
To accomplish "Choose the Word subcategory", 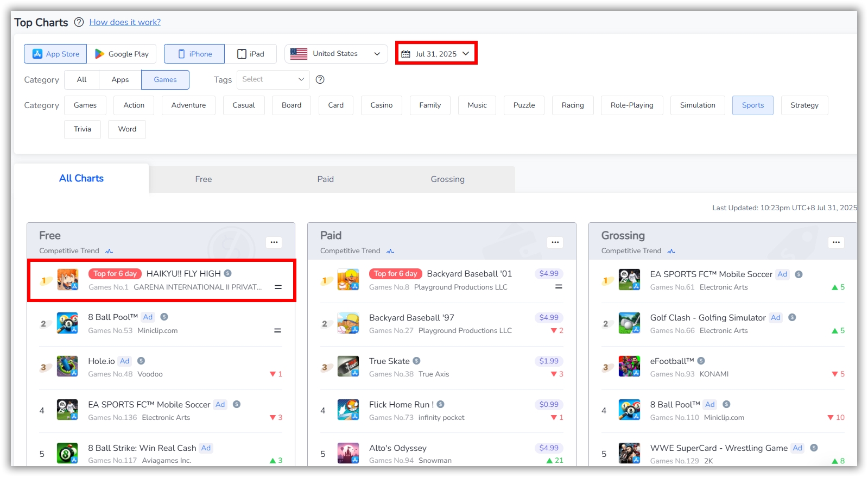I will 127,129.
